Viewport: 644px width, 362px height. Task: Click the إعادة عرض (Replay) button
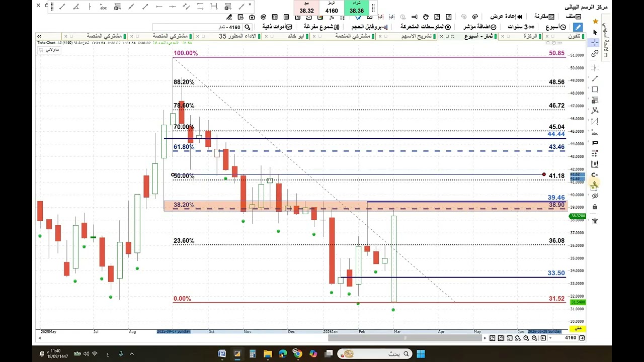point(507,17)
